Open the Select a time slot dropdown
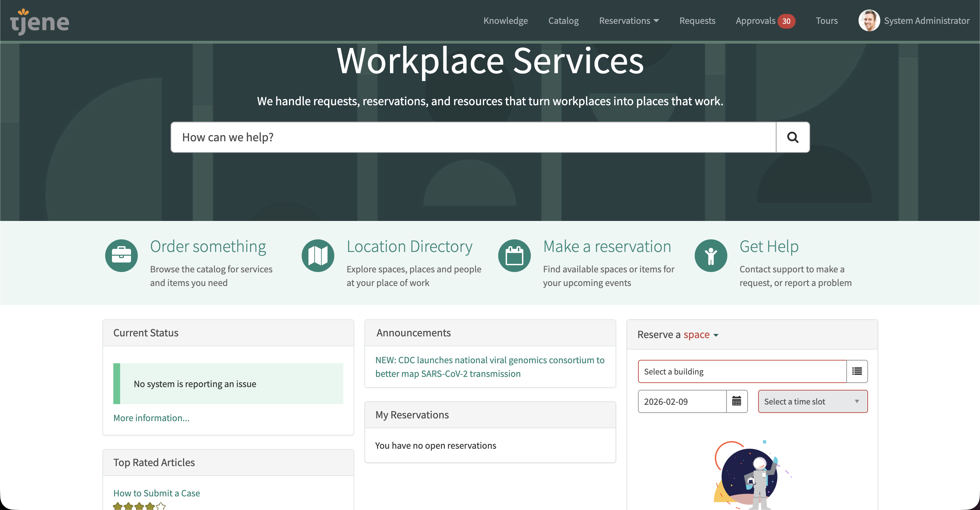The image size is (980, 510). click(813, 401)
